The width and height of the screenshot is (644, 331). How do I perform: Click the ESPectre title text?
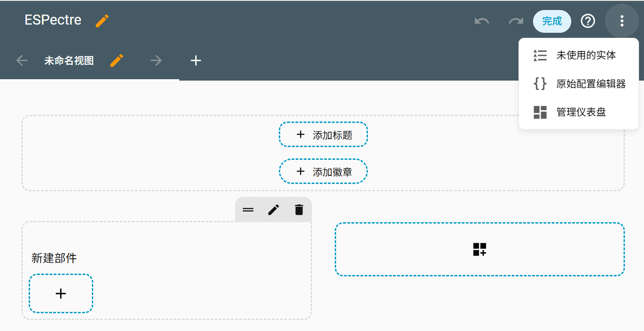53,20
